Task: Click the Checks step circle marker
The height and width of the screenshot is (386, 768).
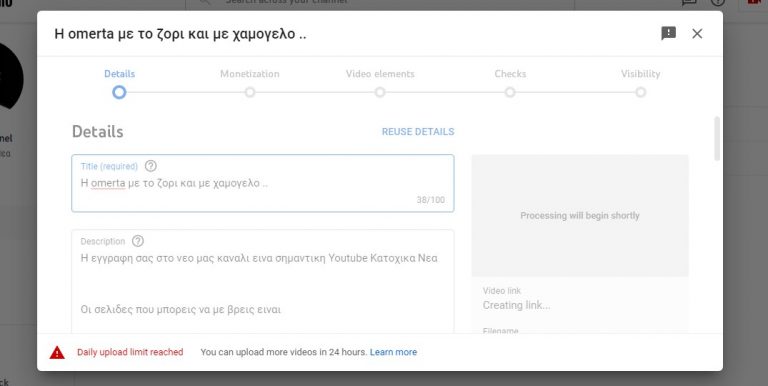Action: [510, 92]
